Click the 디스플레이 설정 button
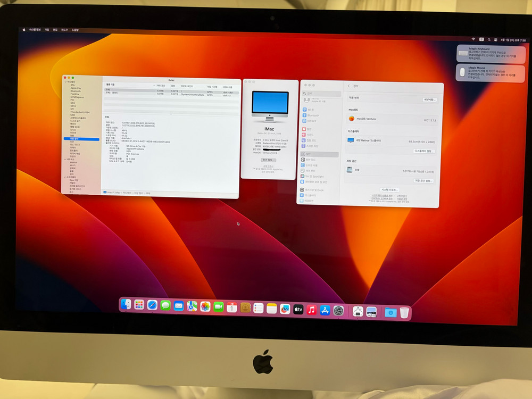The width and height of the screenshot is (532, 399). pyautogui.click(x=424, y=151)
